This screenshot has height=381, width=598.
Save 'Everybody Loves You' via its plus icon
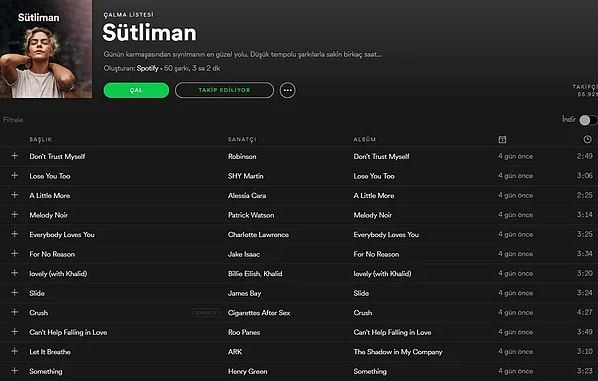[x=14, y=234]
